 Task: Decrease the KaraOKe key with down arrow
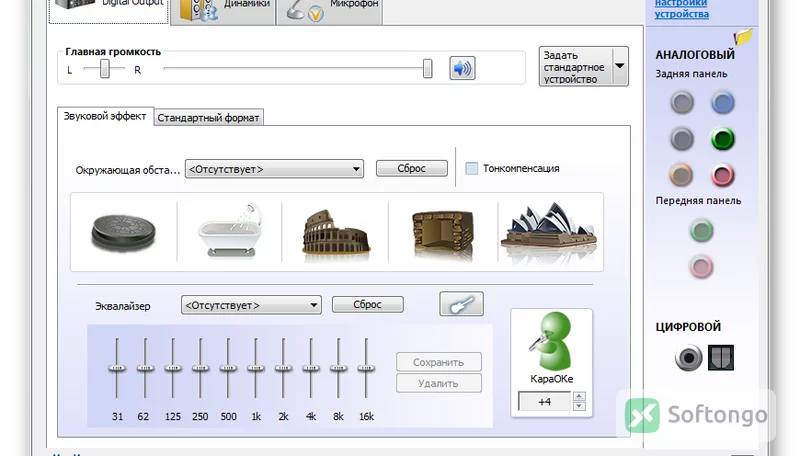coord(579,406)
